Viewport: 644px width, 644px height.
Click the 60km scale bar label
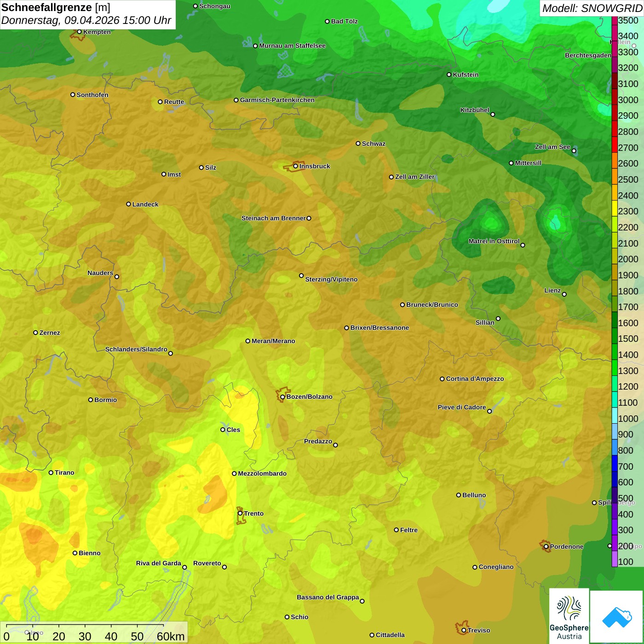click(x=171, y=636)
